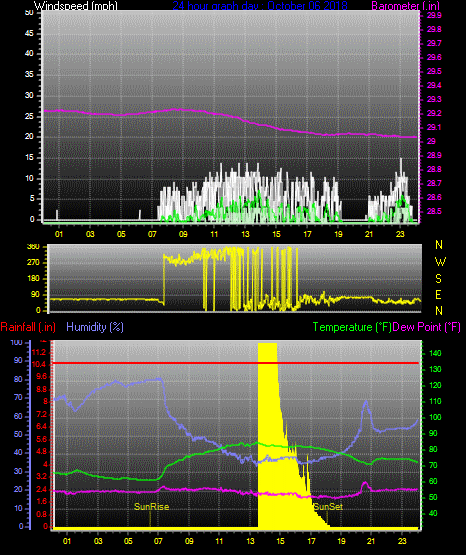This screenshot has height=555, width=466.
Task: Click the W compass direction label
Action: pos(440,262)
